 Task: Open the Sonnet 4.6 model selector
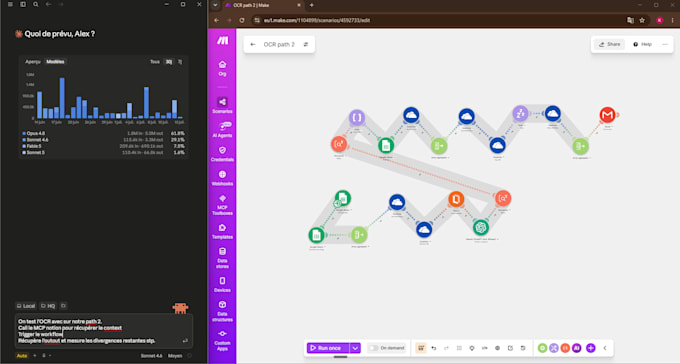[151, 356]
